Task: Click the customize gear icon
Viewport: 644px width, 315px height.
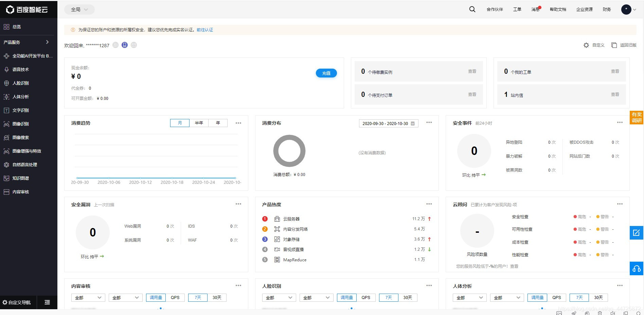Action: (x=586, y=45)
